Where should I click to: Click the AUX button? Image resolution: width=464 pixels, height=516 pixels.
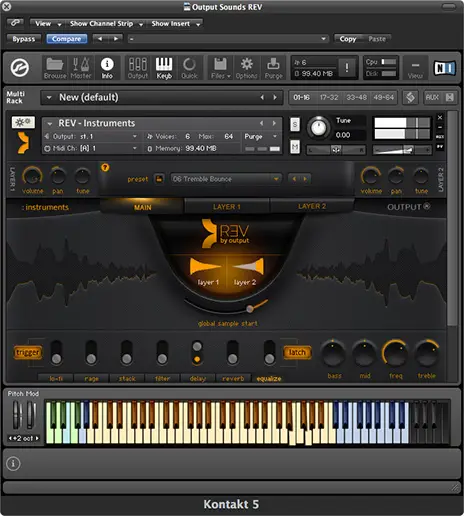pyautogui.click(x=432, y=97)
